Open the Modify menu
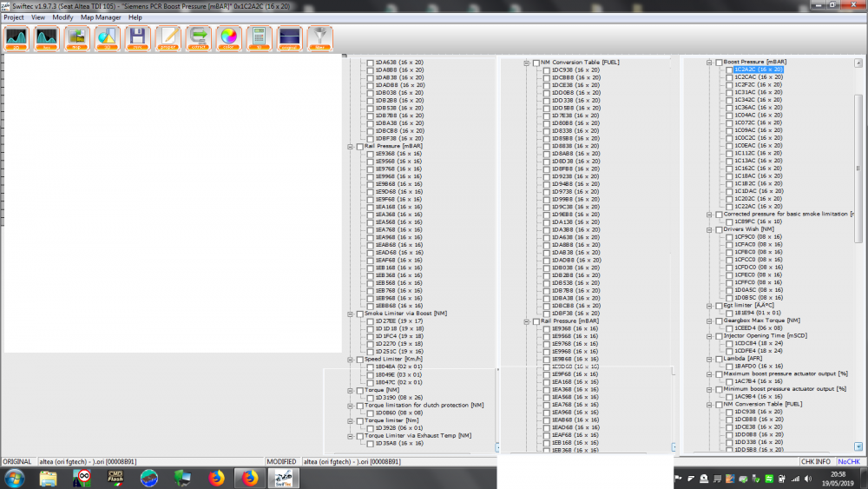 point(62,17)
